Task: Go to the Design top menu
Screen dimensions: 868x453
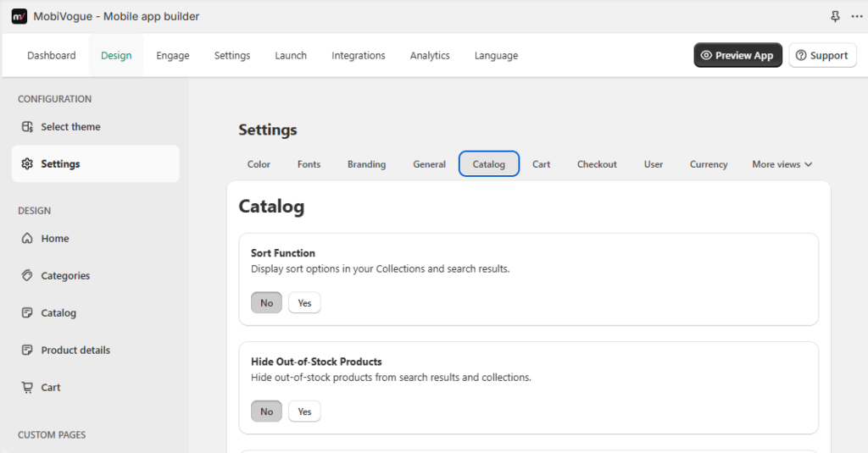Action: 116,55
